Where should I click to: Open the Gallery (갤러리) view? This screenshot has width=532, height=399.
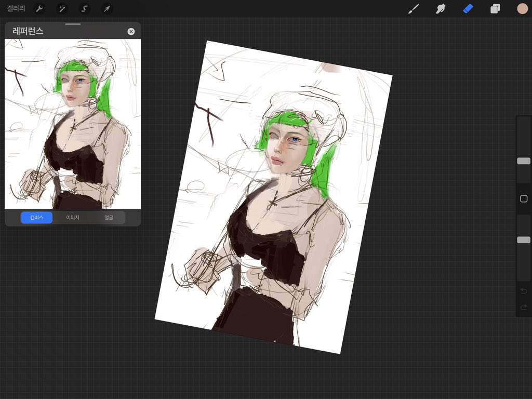16,8
